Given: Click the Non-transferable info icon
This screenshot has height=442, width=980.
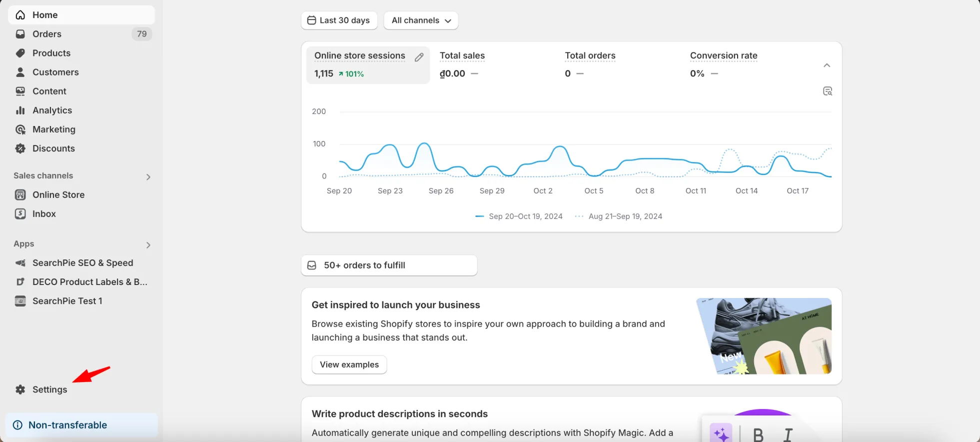Looking at the screenshot, I should (x=17, y=425).
